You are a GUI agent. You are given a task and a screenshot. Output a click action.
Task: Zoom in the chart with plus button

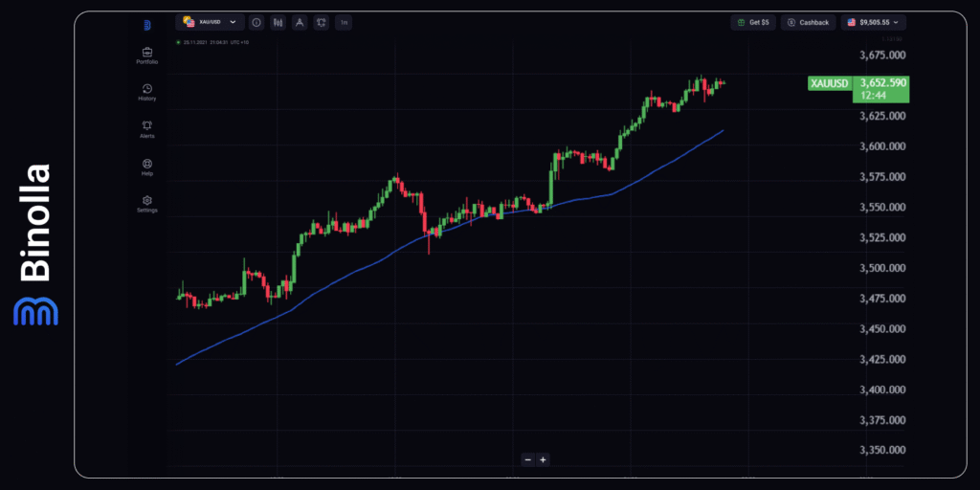543,459
